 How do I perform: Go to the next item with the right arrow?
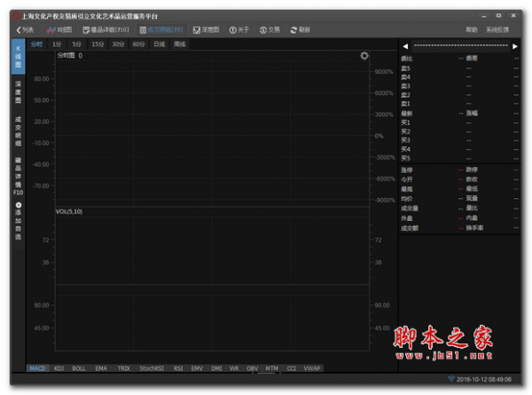[514, 46]
